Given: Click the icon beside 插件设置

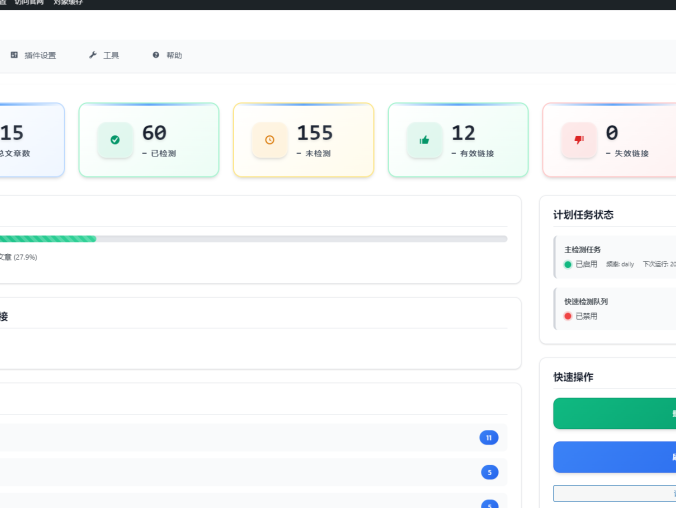Looking at the screenshot, I should 14,55.
